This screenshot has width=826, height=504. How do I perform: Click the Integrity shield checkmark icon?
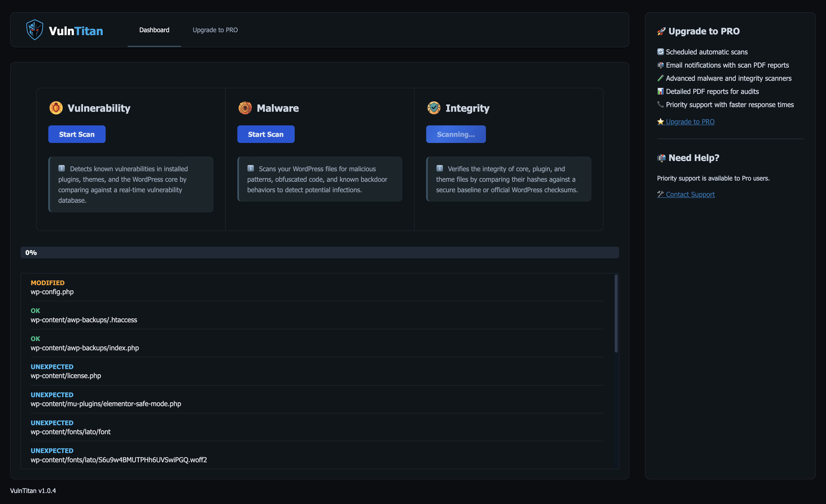434,108
